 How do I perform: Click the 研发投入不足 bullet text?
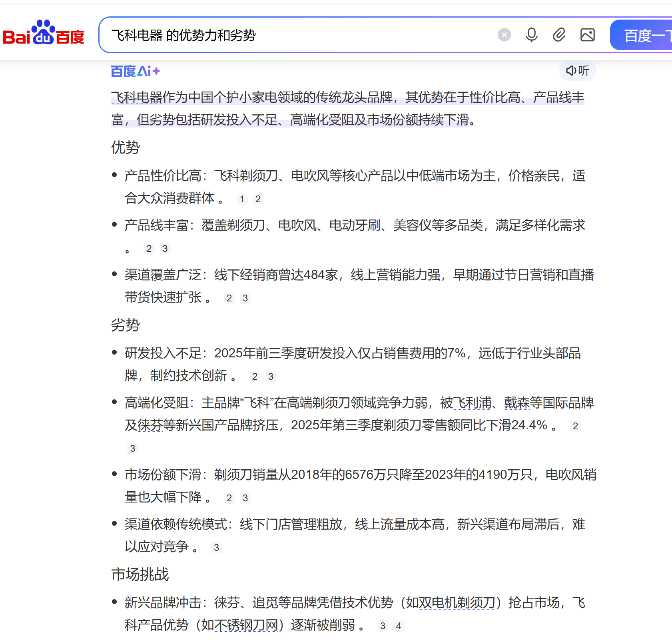tap(353, 364)
